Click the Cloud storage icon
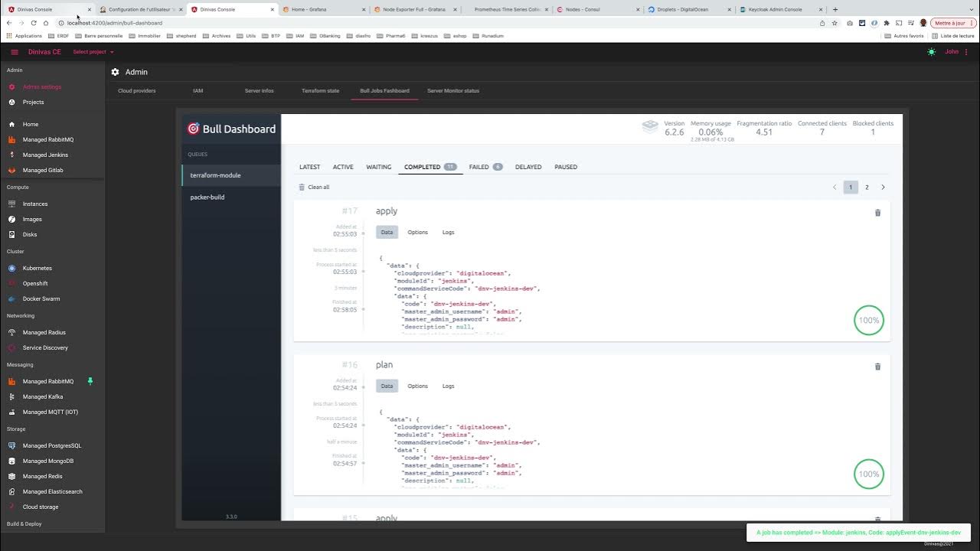 pyautogui.click(x=12, y=507)
